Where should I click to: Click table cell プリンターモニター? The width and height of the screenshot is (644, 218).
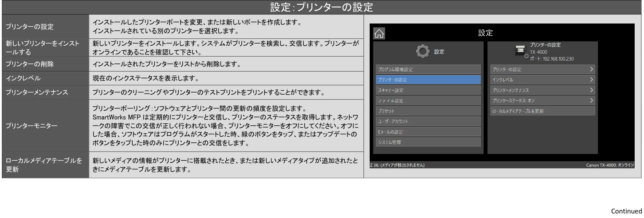(45, 126)
